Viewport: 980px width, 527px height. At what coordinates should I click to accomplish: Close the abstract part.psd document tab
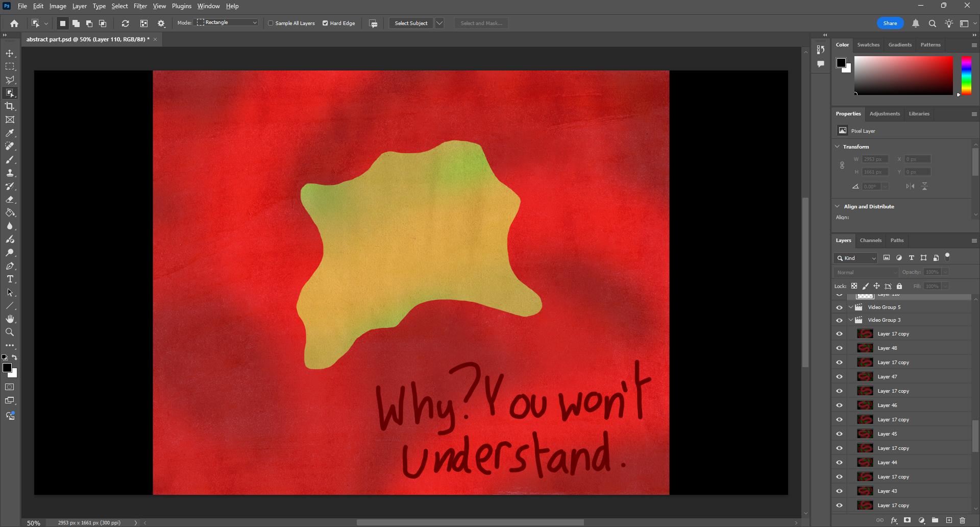(x=155, y=39)
